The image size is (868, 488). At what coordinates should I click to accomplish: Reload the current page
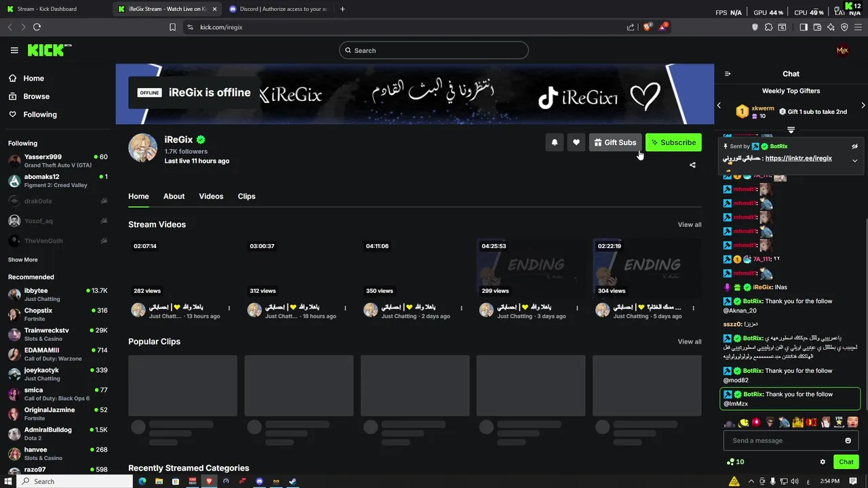pyautogui.click(x=37, y=27)
